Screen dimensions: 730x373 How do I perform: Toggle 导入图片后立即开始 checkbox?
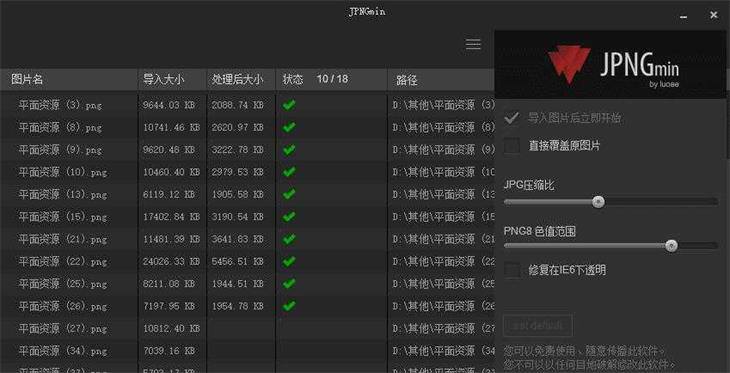(512, 118)
